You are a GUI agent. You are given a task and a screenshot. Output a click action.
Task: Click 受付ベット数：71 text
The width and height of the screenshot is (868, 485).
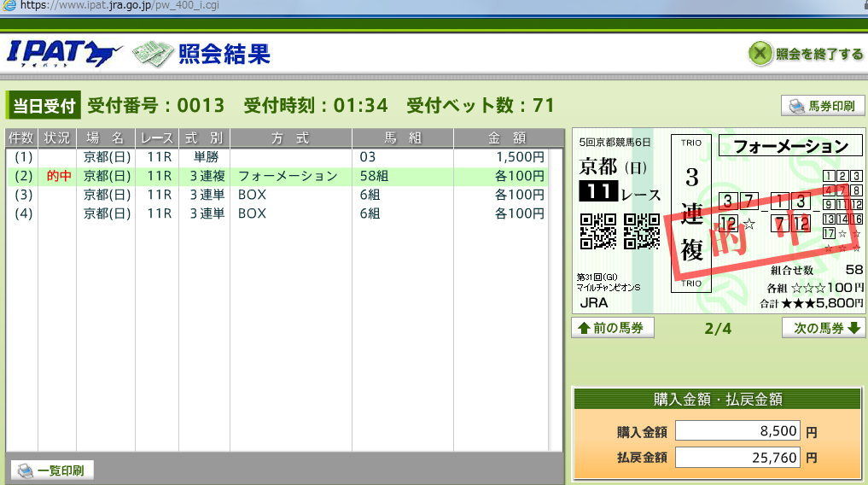click(481, 105)
